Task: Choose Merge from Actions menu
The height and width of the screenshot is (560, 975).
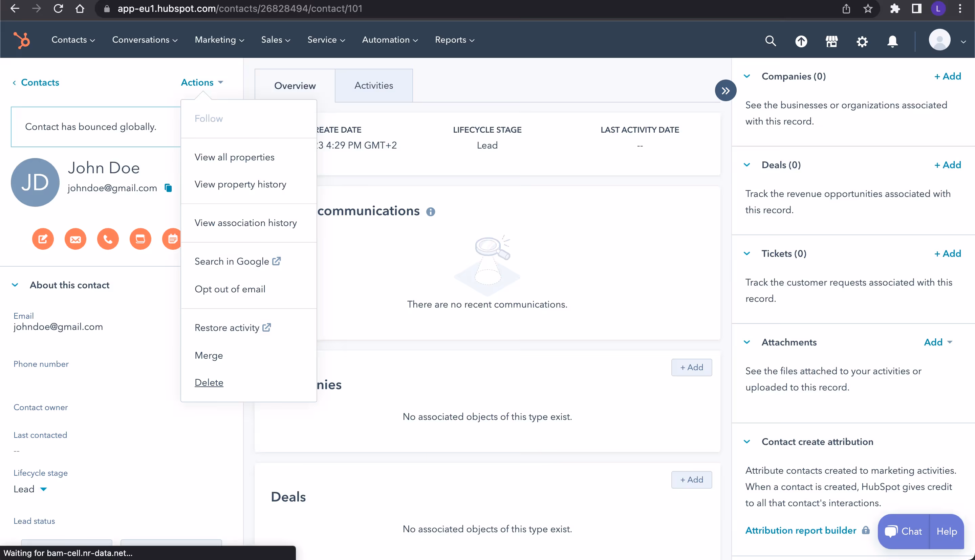Action: click(x=248, y=355)
